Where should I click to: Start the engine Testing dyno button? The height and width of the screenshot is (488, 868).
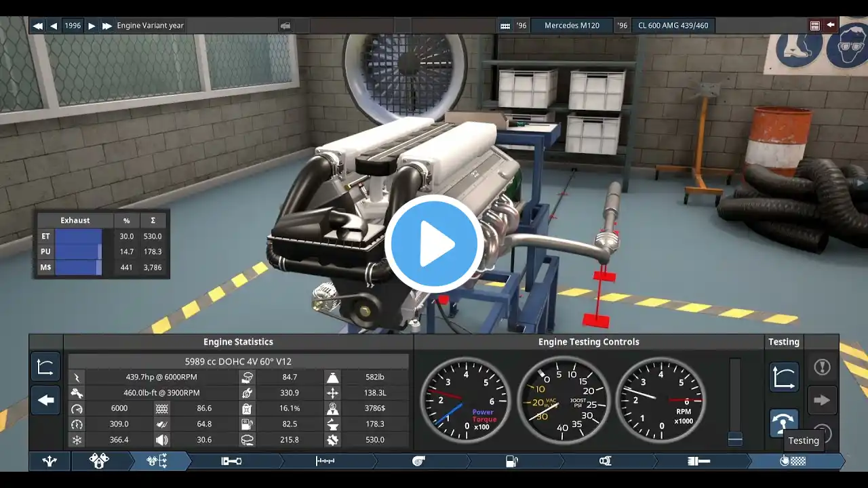[x=784, y=423]
